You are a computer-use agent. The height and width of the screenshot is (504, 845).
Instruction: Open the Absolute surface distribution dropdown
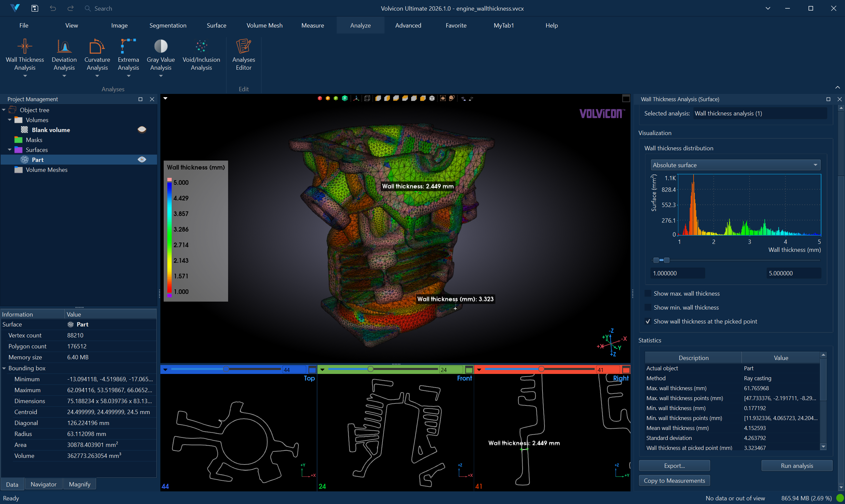815,165
